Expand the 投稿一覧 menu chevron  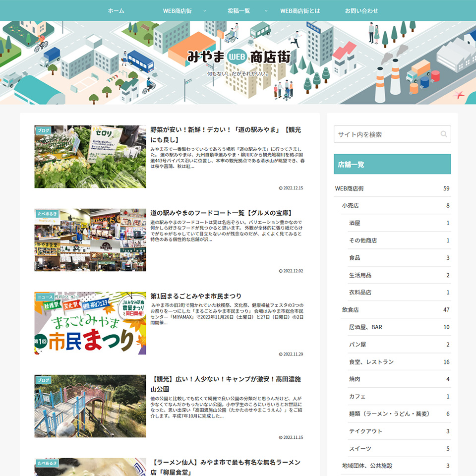pos(266,11)
